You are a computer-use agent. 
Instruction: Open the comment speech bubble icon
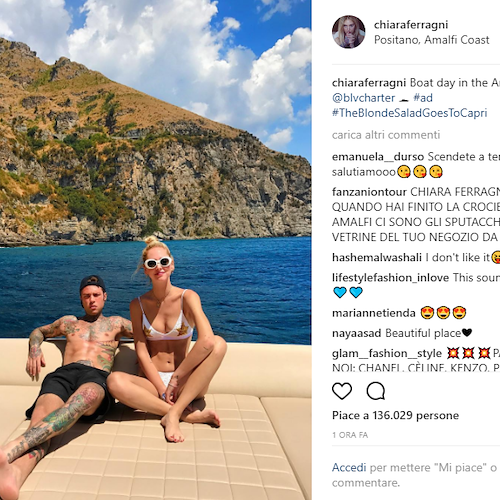point(376,391)
